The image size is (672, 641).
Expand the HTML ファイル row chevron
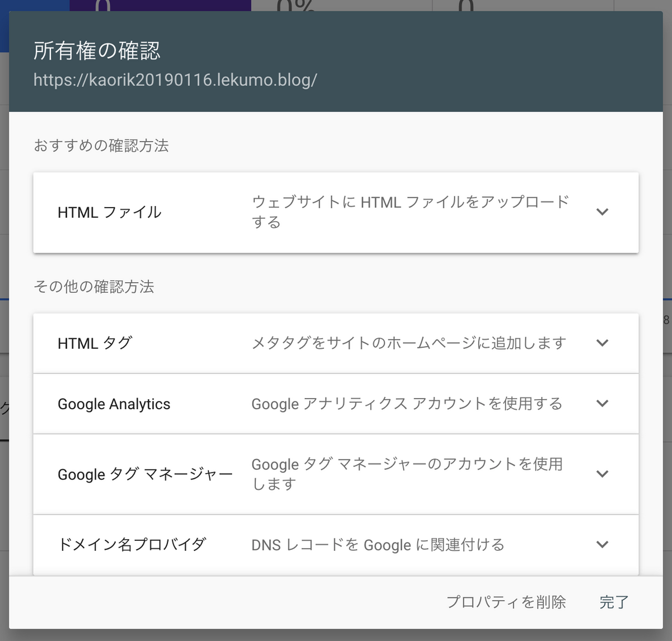(x=603, y=212)
